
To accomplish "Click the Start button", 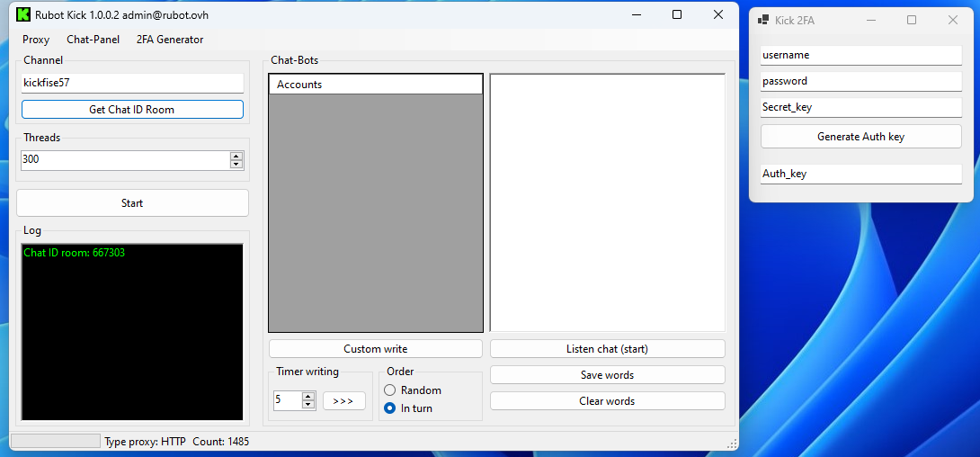I will click(x=132, y=203).
